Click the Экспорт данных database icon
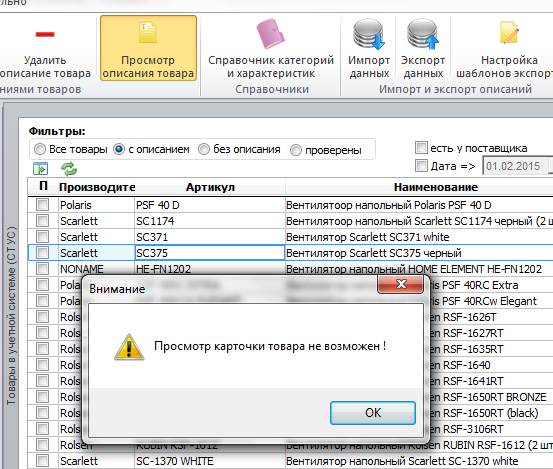The width and height of the screenshot is (553, 469). coord(423,34)
